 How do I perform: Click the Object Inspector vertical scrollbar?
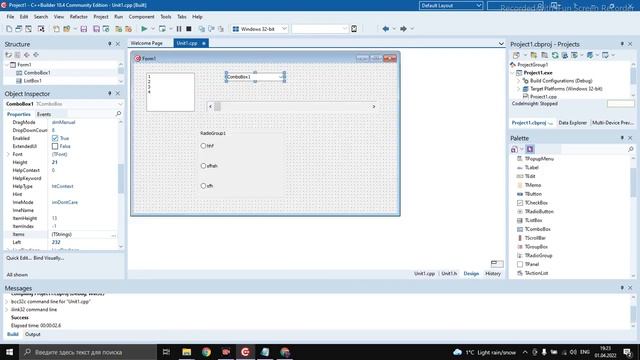coord(121,178)
